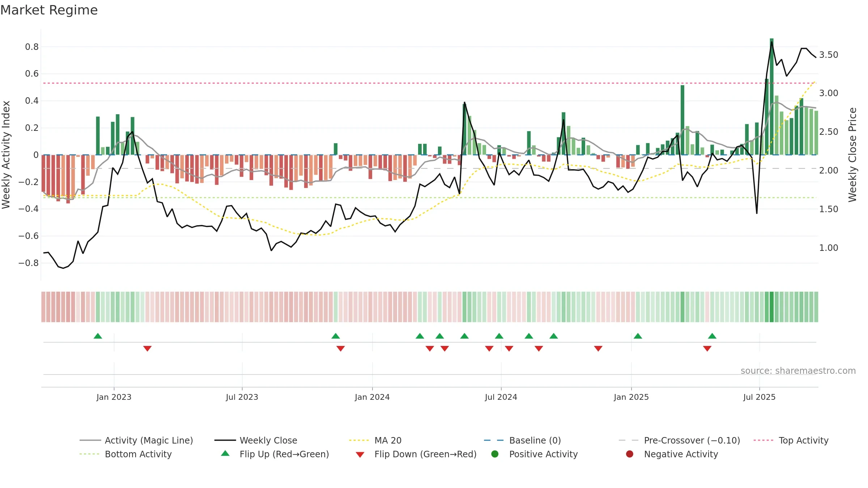The width and height of the screenshot is (868, 488).
Task: Toggle Bottom Activity legend entry
Action: click(x=125, y=454)
